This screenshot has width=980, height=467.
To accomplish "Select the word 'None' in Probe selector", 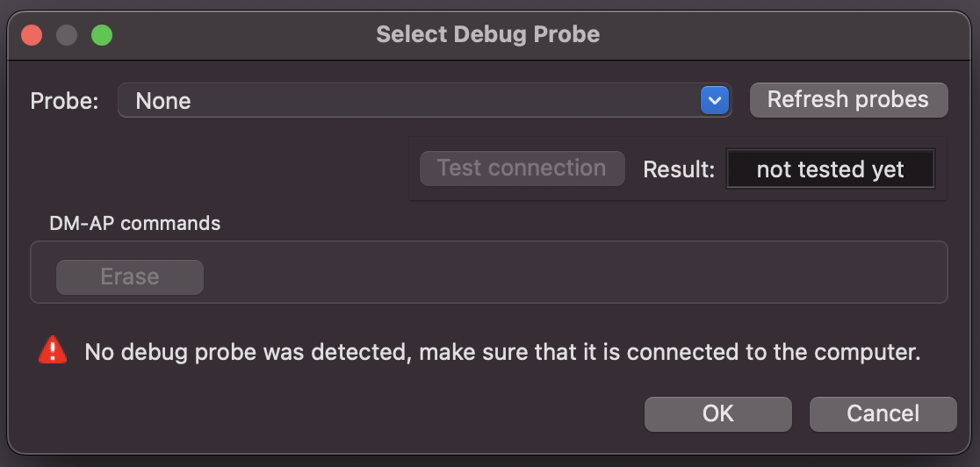I will (x=163, y=101).
